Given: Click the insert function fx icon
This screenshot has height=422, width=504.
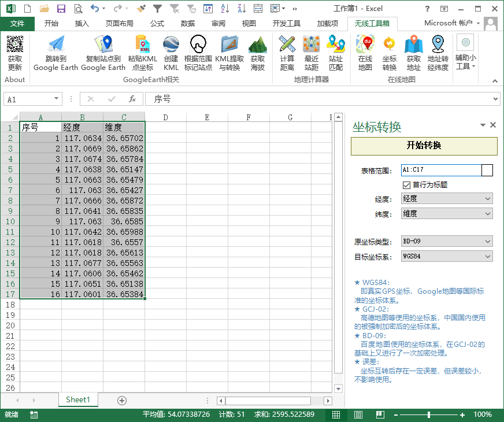Looking at the screenshot, I should [132, 99].
